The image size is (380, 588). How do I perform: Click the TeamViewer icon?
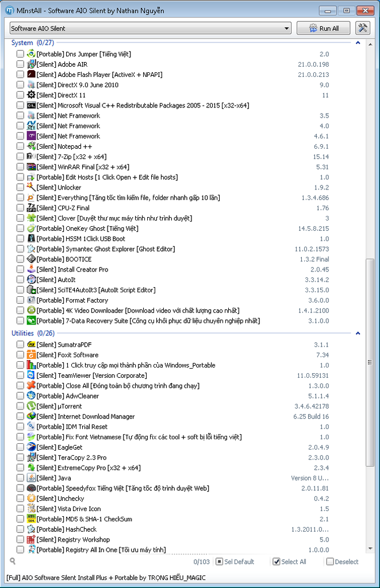pyautogui.click(x=31, y=375)
